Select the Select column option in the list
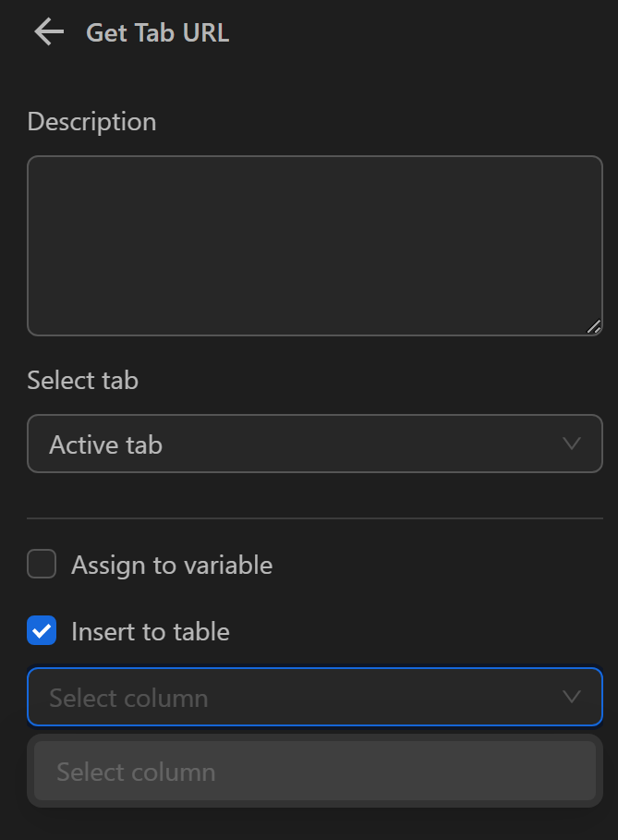The image size is (618, 840). pyautogui.click(x=314, y=771)
